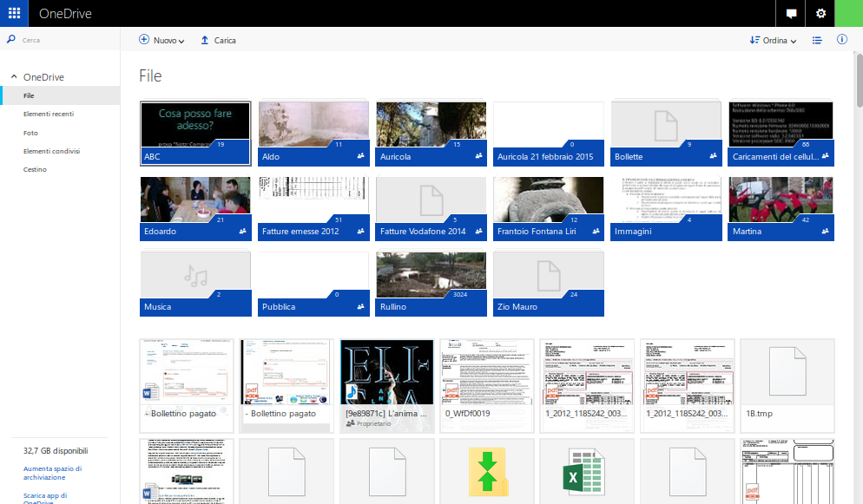This screenshot has width=863, height=504.
Task: Go to Elementi recenti
Action: pos(49,114)
